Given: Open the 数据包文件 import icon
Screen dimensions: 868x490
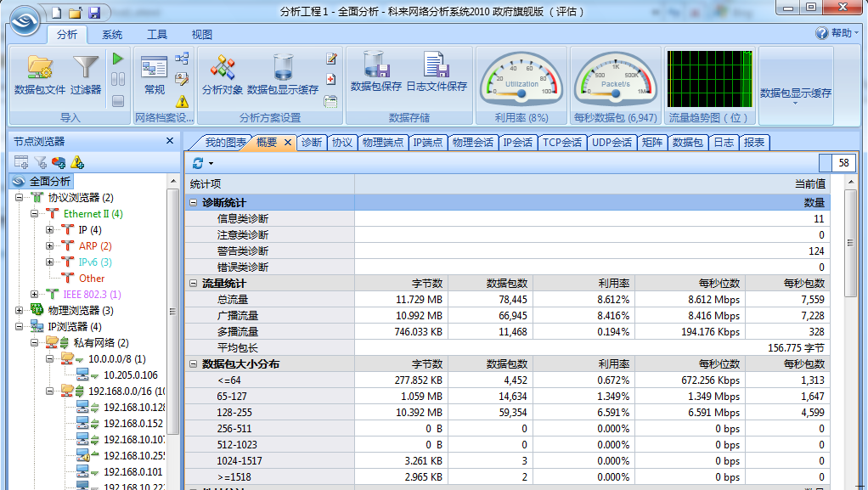Looking at the screenshot, I should coord(40,70).
